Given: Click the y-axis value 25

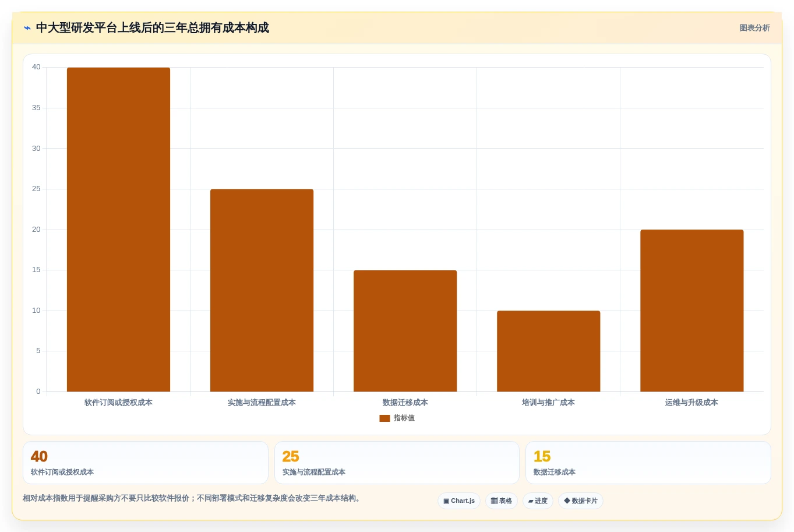Looking at the screenshot, I should point(36,189).
